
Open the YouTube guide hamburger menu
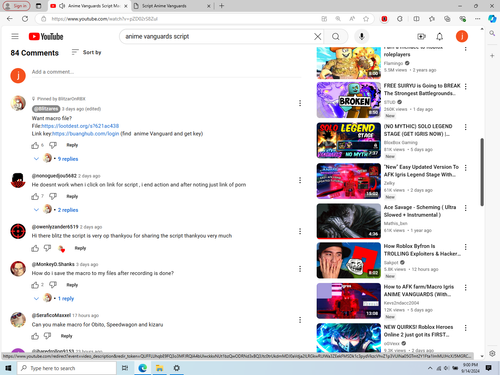pos(15,36)
